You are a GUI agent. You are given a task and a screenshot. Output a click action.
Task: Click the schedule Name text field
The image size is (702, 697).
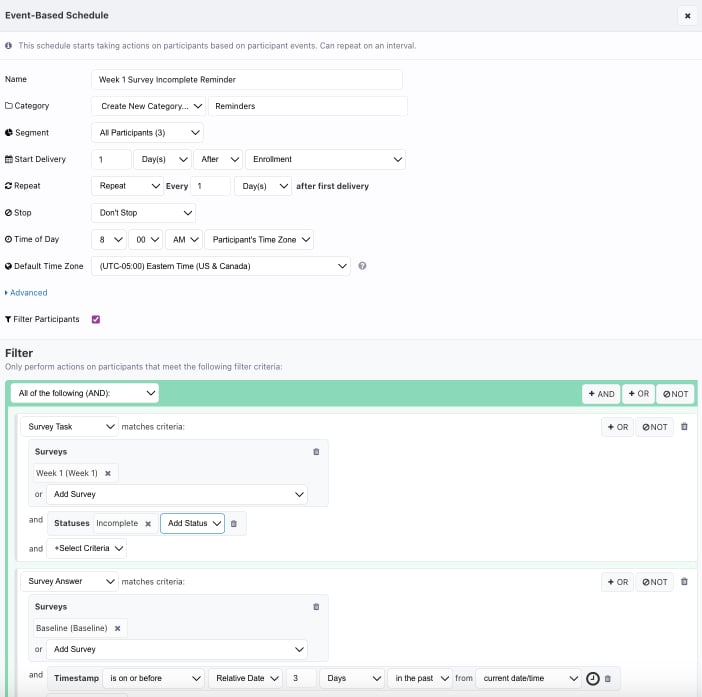246,79
